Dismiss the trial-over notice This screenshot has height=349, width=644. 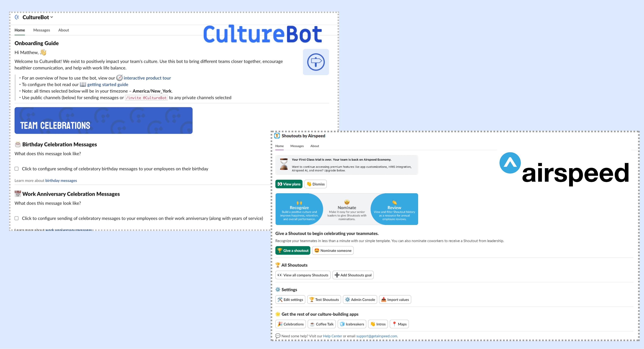pyautogui.click(x=315, y=184)
